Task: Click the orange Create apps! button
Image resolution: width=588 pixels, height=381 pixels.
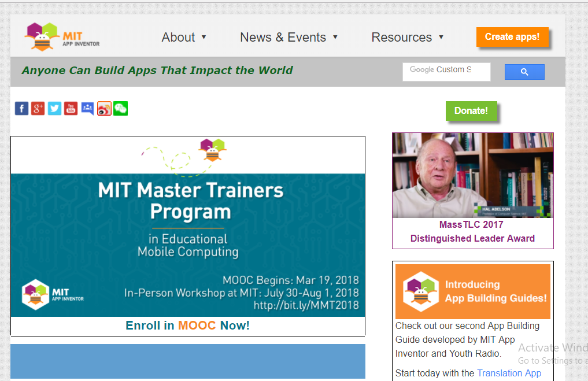Action: (x=512, y=37)
